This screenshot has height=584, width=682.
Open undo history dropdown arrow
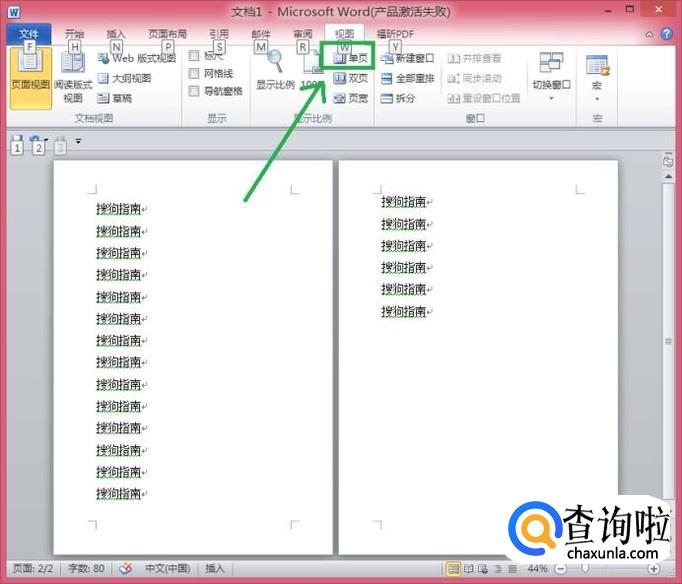46,140
